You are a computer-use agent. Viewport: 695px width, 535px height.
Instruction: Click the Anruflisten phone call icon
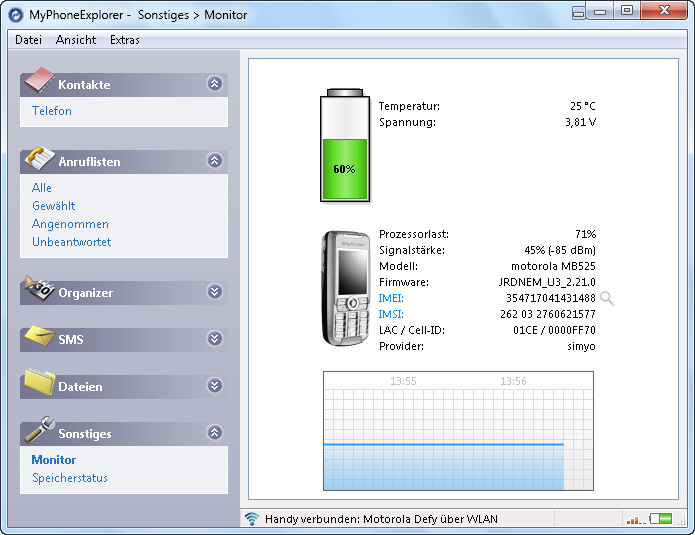pos(40,158)
